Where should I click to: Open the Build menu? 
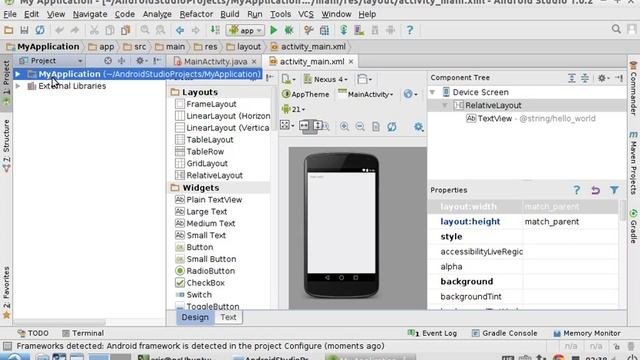[x=230, y=14]
